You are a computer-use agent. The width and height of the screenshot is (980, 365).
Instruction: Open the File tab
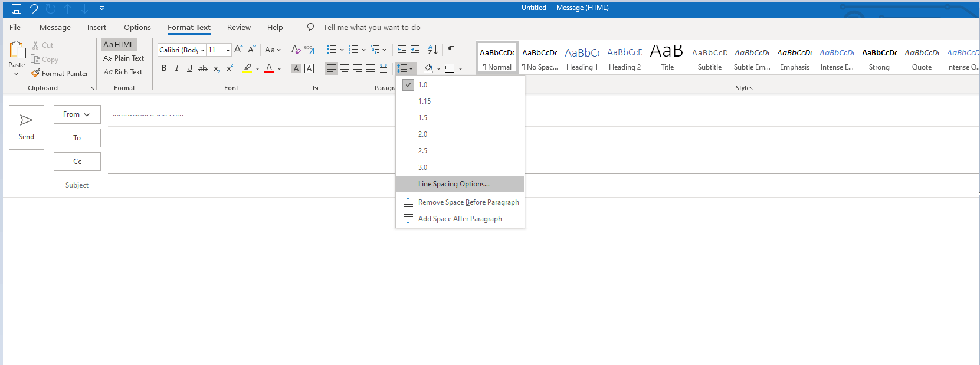15,28
